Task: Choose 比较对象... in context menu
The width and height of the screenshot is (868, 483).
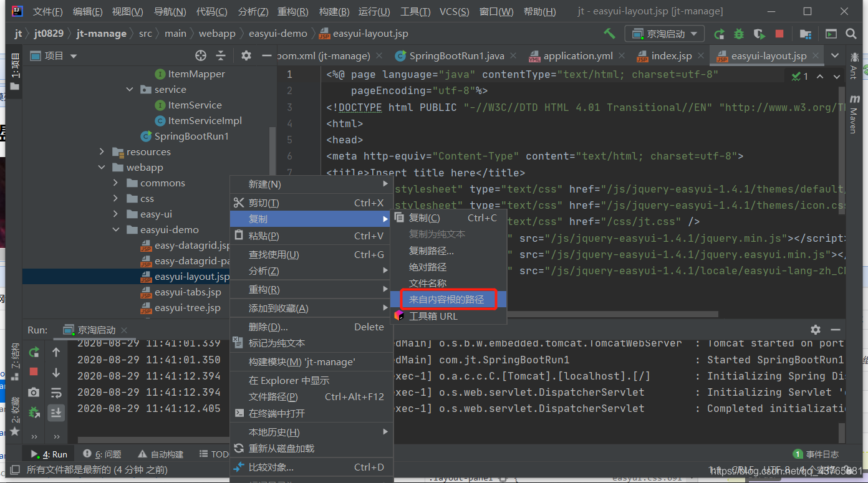Action: [311, 467]
